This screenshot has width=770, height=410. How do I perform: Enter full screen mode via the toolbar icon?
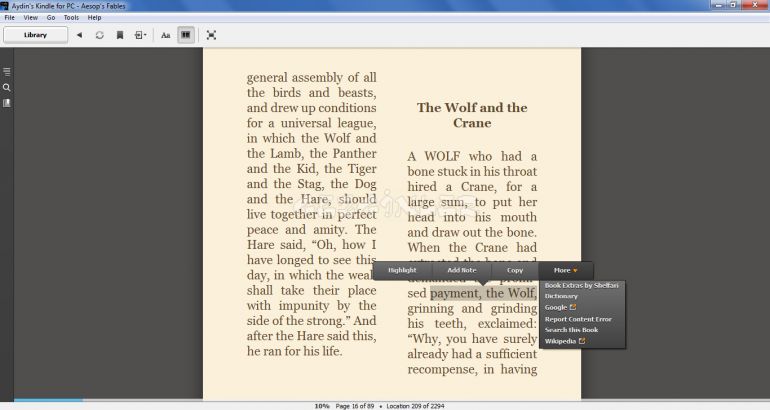(x=211, y=35)
